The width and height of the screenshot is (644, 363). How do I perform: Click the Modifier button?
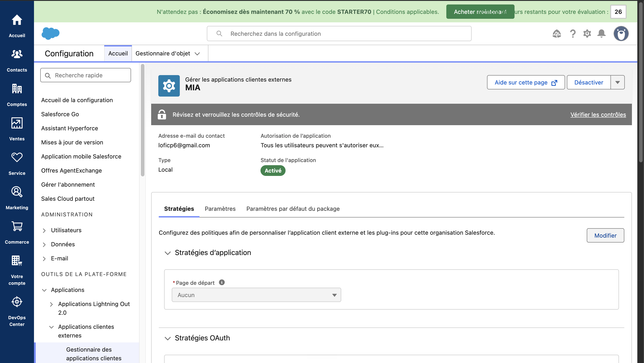coord(605,235)
